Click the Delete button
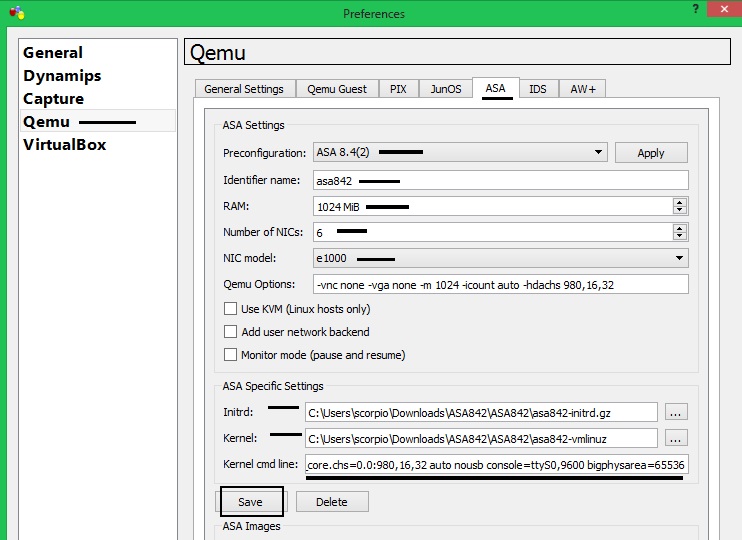This screenshot has width=742, height=540. pyautogui.click(x=332, y=502)
